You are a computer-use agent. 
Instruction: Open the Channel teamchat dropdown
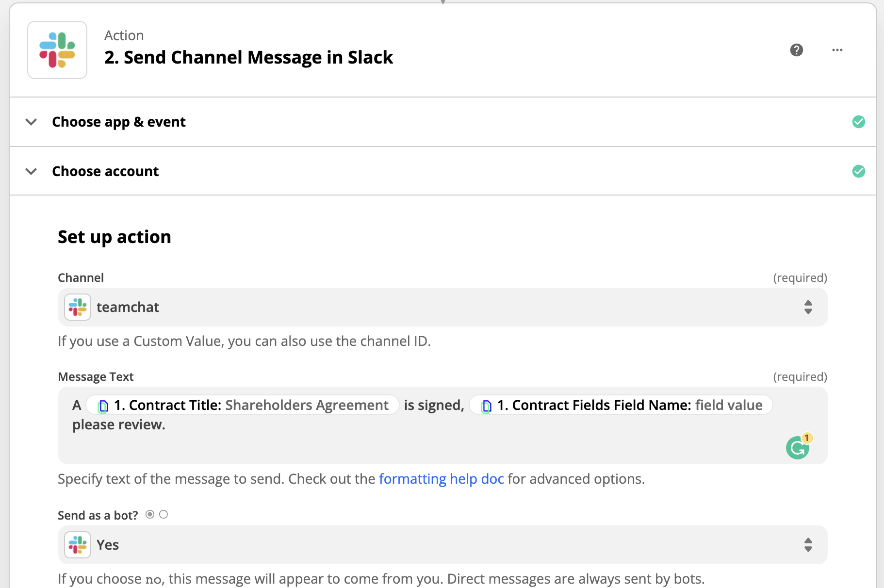coord(442,307)
